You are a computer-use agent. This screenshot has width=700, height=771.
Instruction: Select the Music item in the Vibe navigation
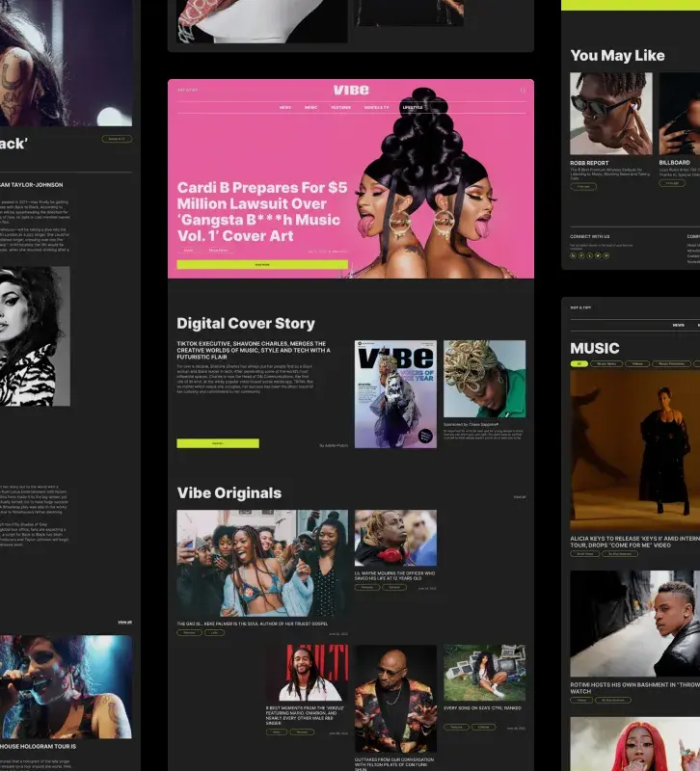coord(311,108)
